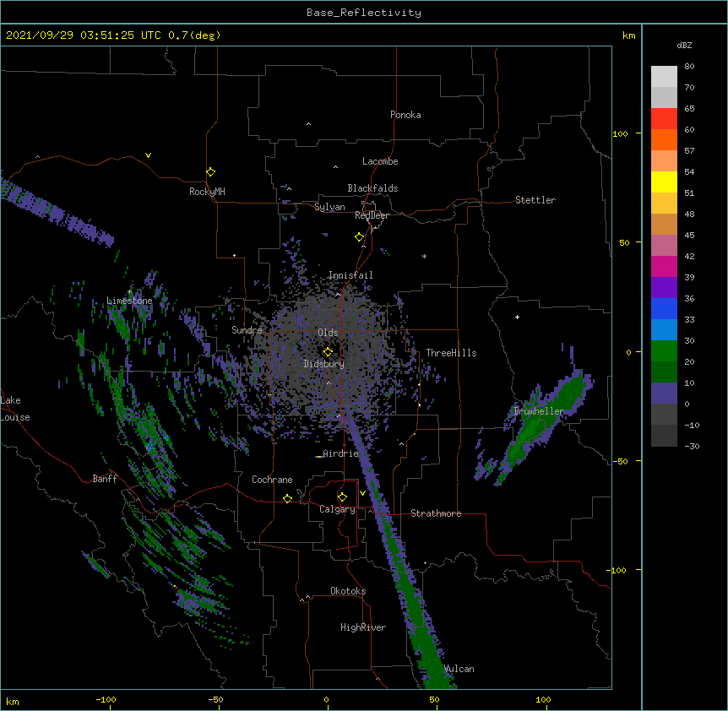The width and height of the screenshot is (728, 711).
Task: Click the HighRiver city label
Action: coord(363,627)
